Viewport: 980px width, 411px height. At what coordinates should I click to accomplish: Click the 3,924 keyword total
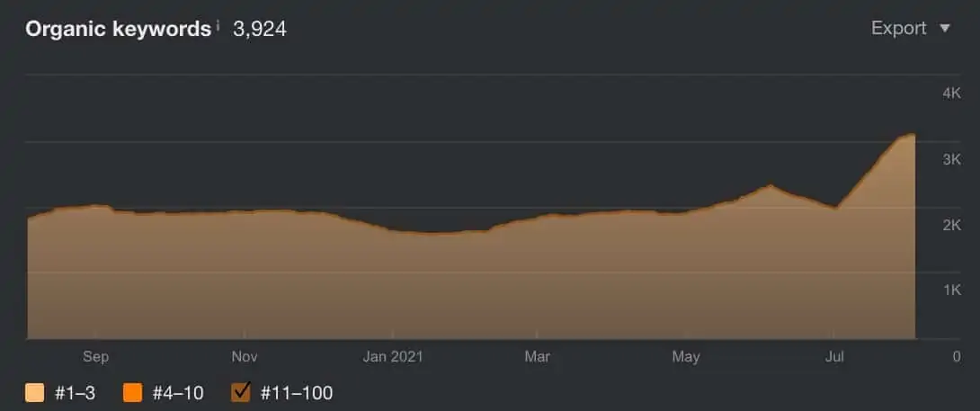(x=260, y=29)
